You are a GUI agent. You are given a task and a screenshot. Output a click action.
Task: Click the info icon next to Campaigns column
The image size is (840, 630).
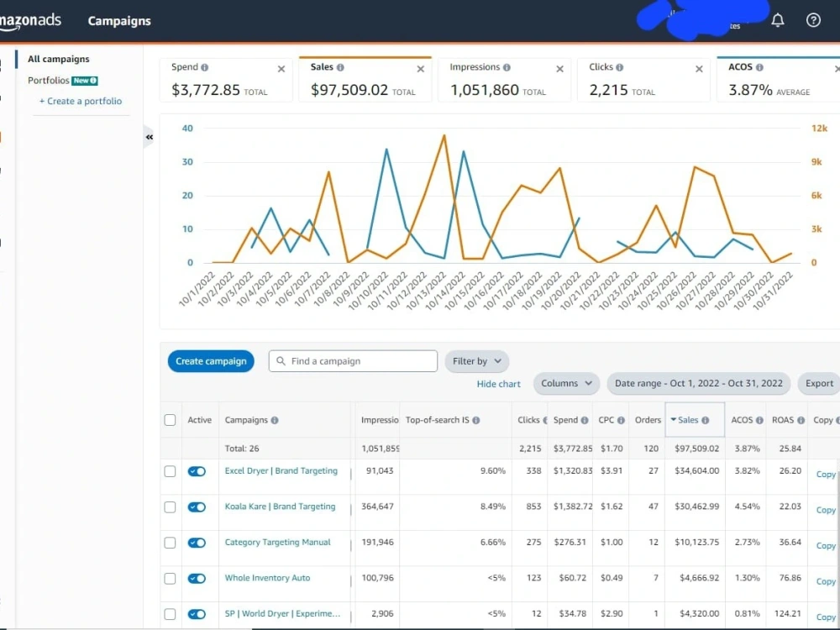click(x=275, y=421)
